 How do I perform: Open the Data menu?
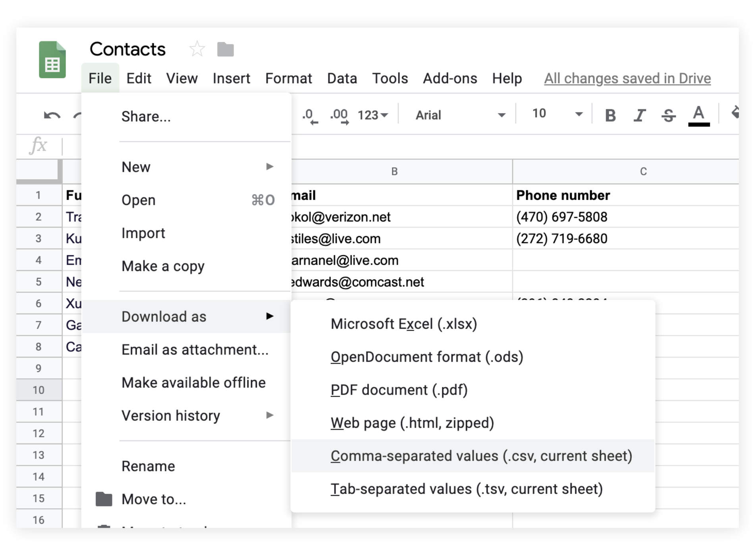pyautogui.click(x=342, y=78)
